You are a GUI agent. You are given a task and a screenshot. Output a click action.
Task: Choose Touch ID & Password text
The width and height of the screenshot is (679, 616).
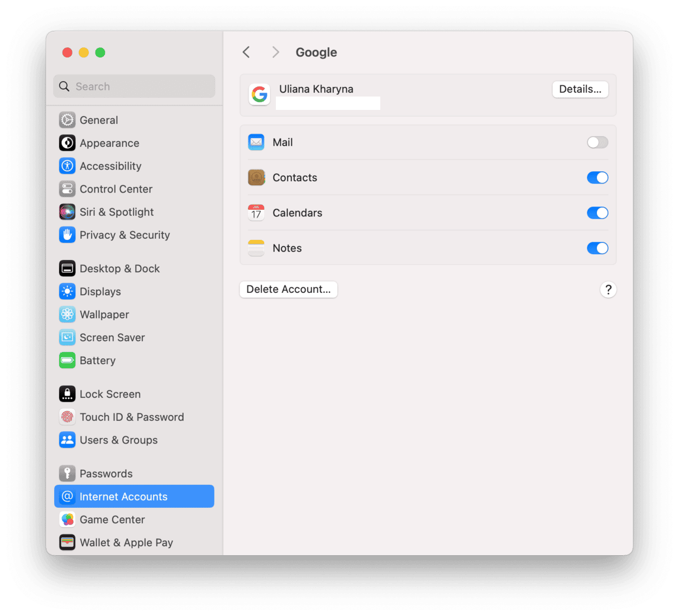coord(132,417)
